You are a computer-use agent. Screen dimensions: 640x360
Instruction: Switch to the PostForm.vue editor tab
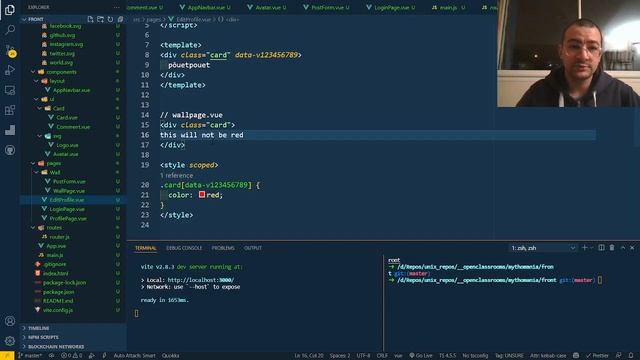pyautogui.click(x=326, y=7)
